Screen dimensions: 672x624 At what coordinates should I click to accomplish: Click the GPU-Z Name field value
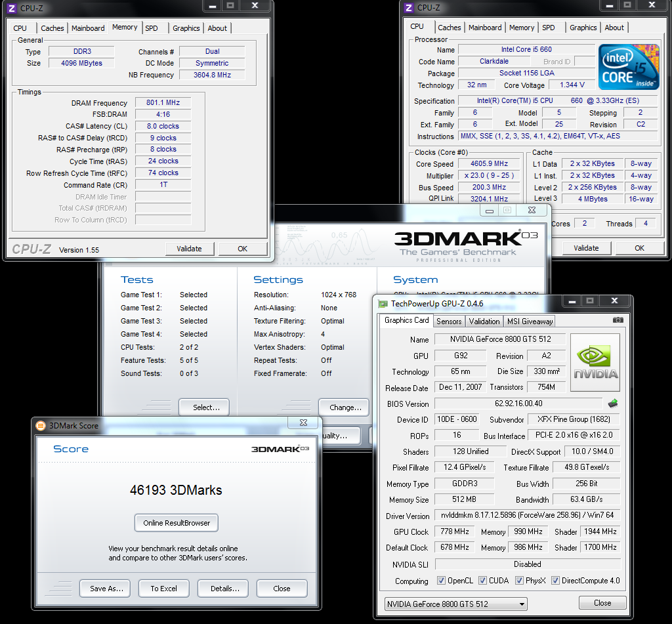click(500, 339)
